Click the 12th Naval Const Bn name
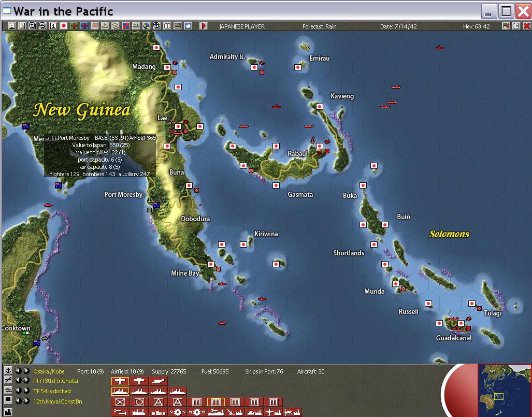This screenshot has width=532, height=417. tap(57, 401)
